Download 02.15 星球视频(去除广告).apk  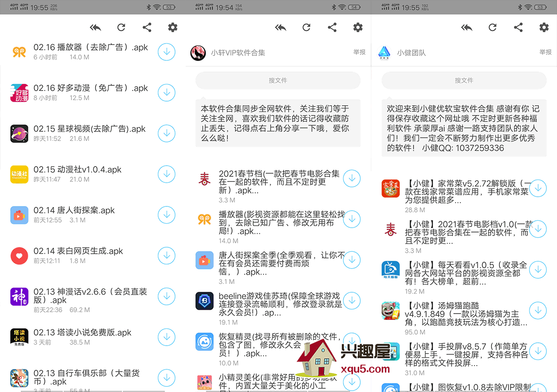pos(167,134)
